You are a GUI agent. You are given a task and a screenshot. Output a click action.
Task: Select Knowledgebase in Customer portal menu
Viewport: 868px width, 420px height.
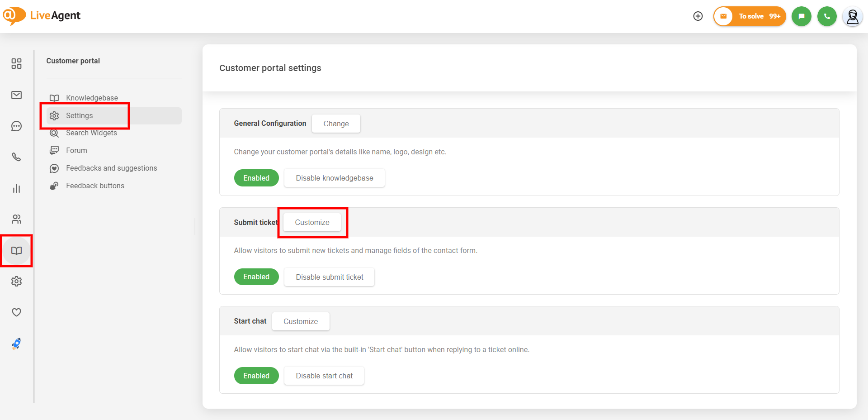(x=92, y=98)
